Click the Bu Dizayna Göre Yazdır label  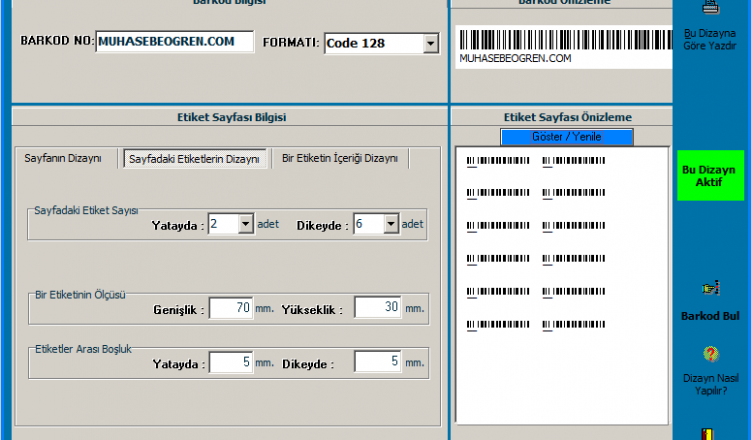[x=710, y=39]
